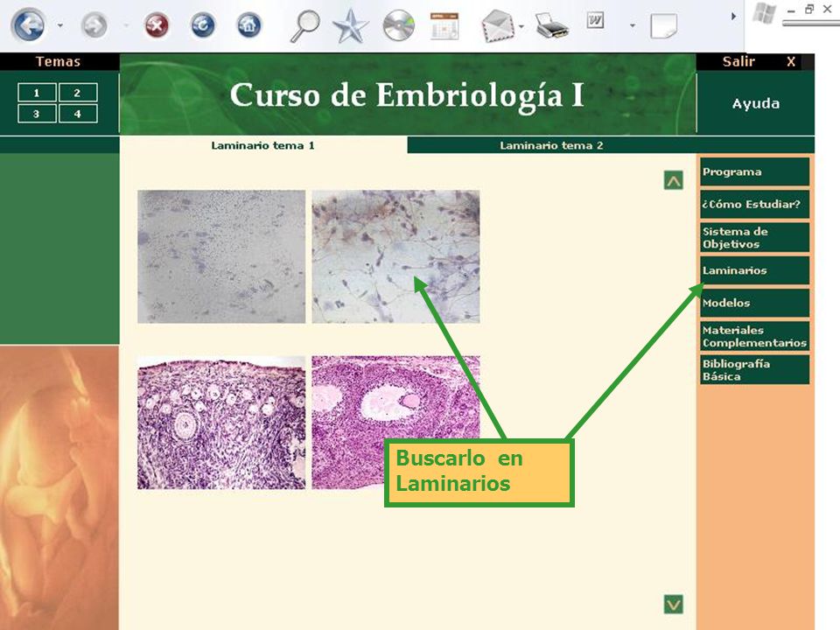The width and height of the screenshot is (840, 630).
Task: Click the red Stop loading icon
Action: coord(157,25)
